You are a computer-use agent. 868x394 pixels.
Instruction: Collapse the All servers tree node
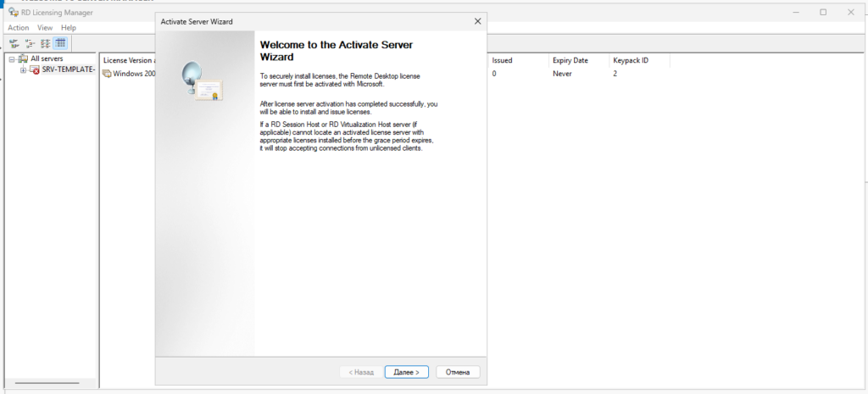click(12, 58)
